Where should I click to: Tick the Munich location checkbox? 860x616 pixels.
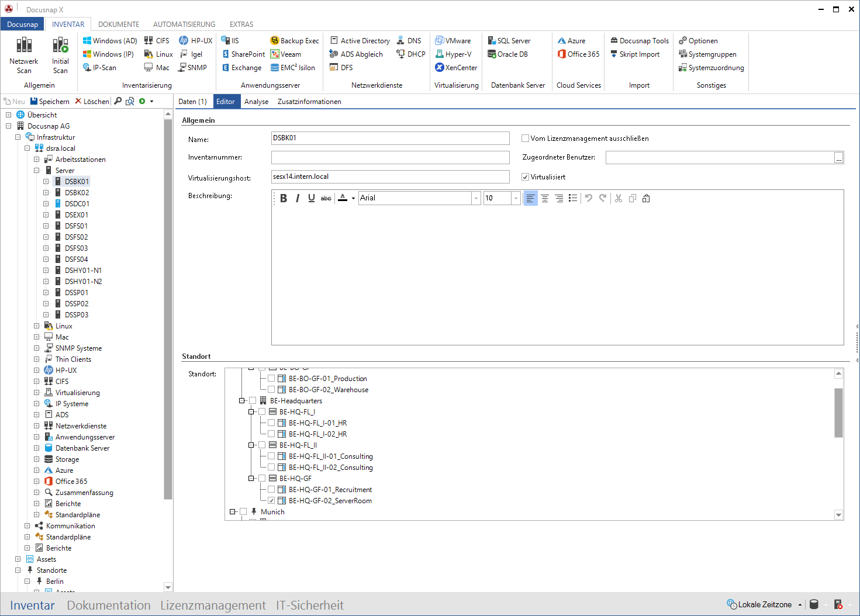point(243,512)
